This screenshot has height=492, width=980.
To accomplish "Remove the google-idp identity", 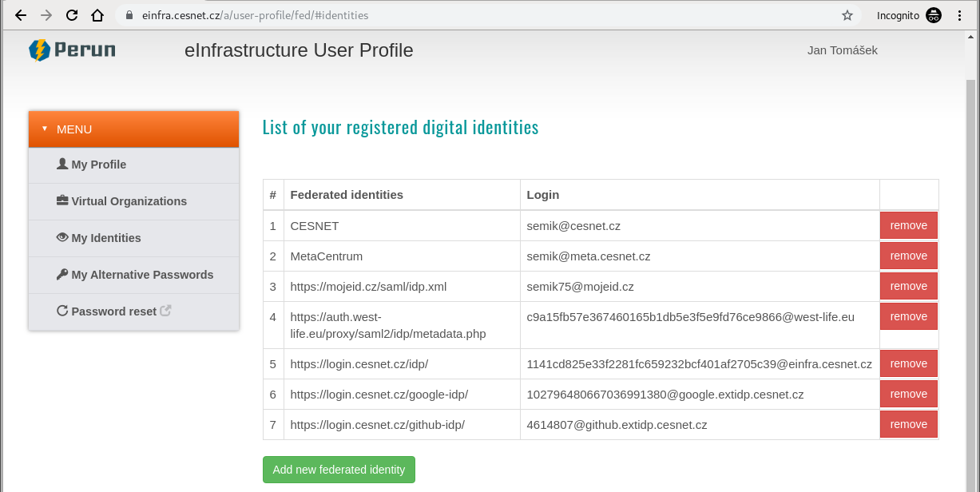I will pos(909,394).
